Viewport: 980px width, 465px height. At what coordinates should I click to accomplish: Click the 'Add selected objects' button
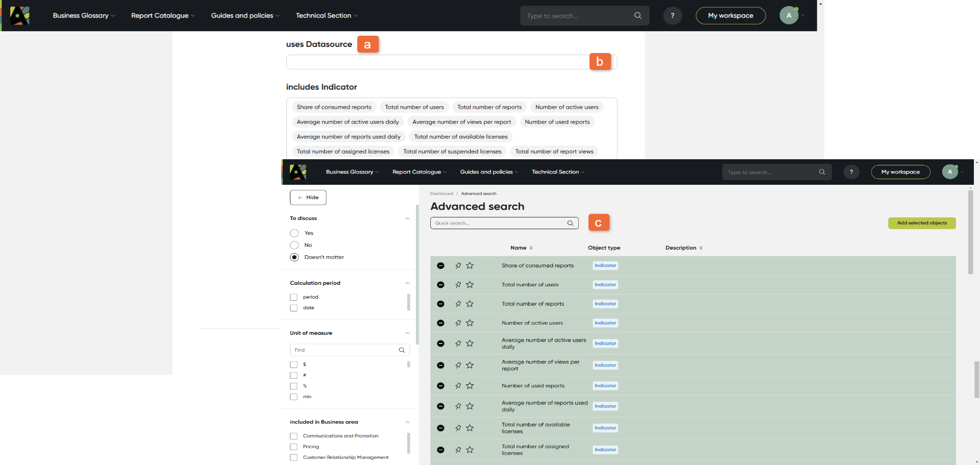click(921, 223)
